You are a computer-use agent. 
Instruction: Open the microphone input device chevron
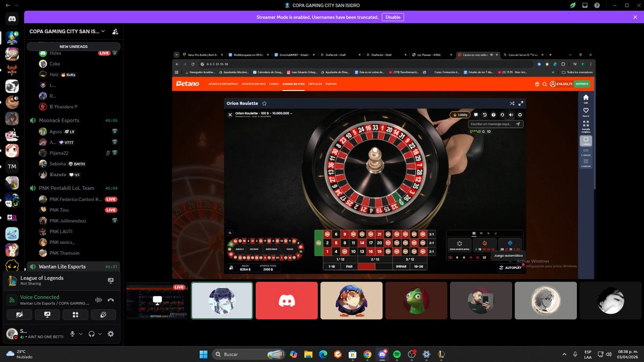click(x=80, y=334)
